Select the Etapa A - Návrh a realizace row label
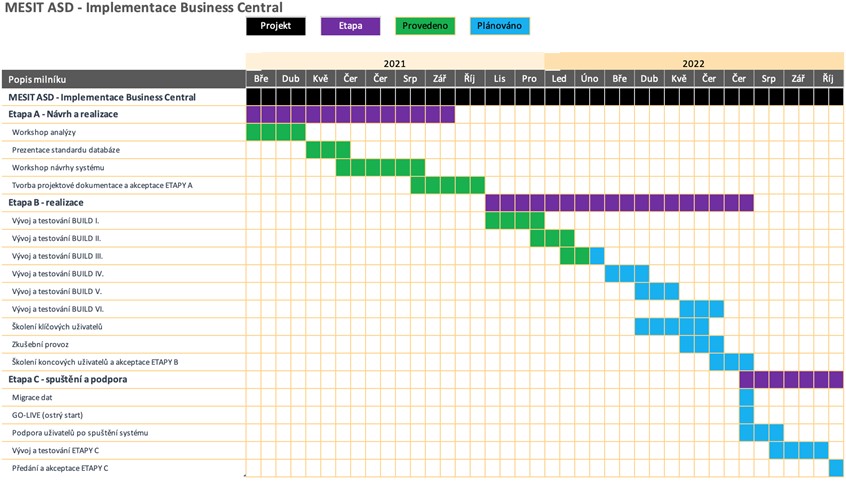Viewport: 846px width, 482px height. coord(63,115)
